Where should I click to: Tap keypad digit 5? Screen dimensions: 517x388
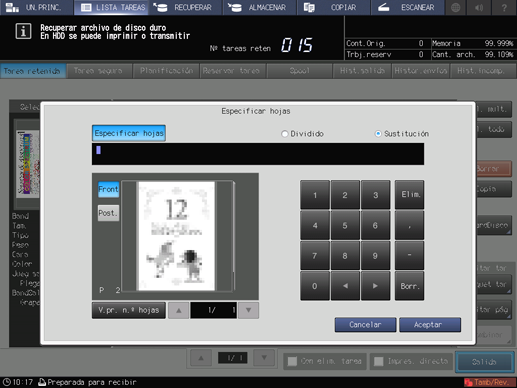[345, 226]
